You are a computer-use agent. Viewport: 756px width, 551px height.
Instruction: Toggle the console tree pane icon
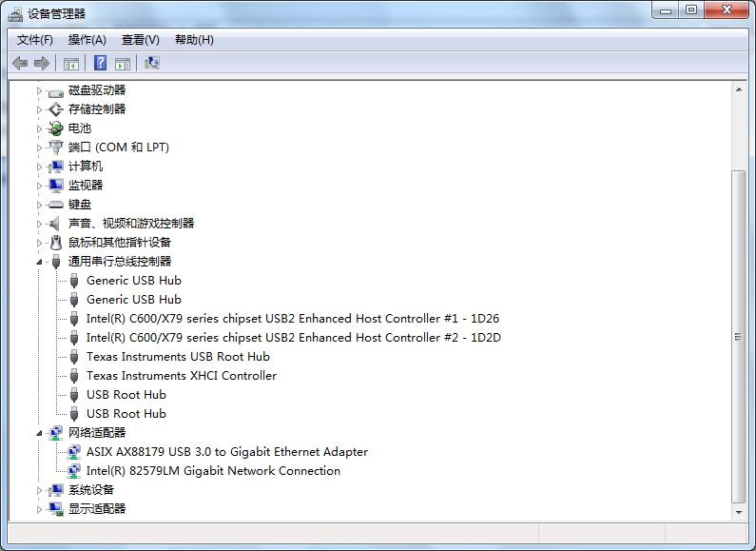[x=71, y=63]
